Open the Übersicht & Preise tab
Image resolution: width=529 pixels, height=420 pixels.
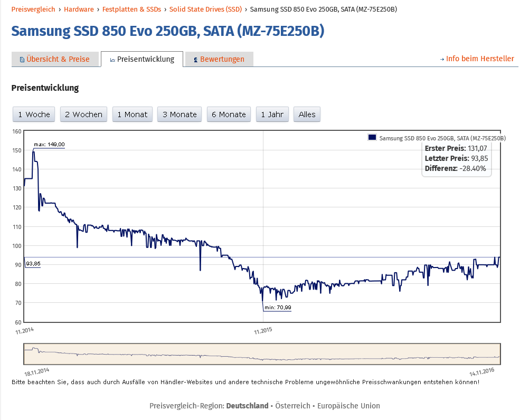click(55, 59)
